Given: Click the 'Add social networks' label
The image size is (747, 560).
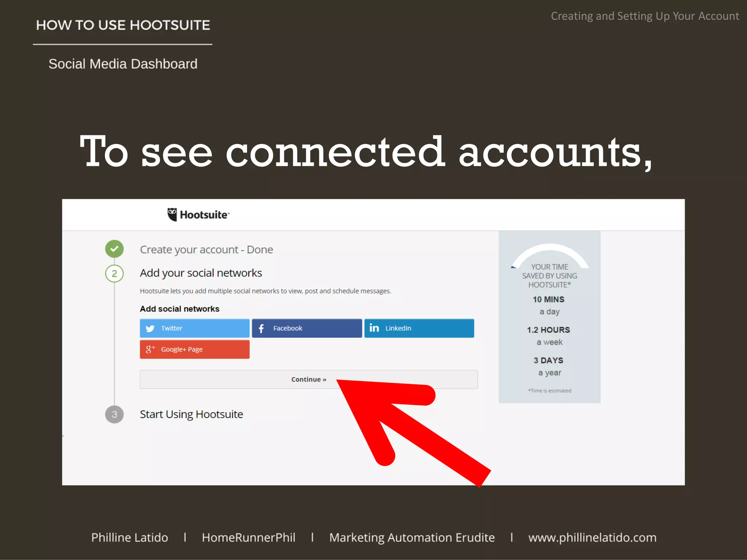Looking at the screenshot, I should (180, 309).
